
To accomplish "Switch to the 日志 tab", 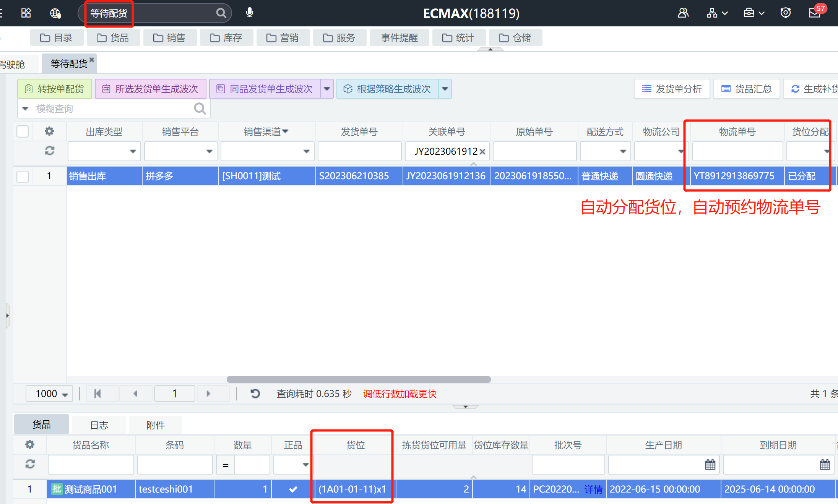I will [x=99, y=425].
